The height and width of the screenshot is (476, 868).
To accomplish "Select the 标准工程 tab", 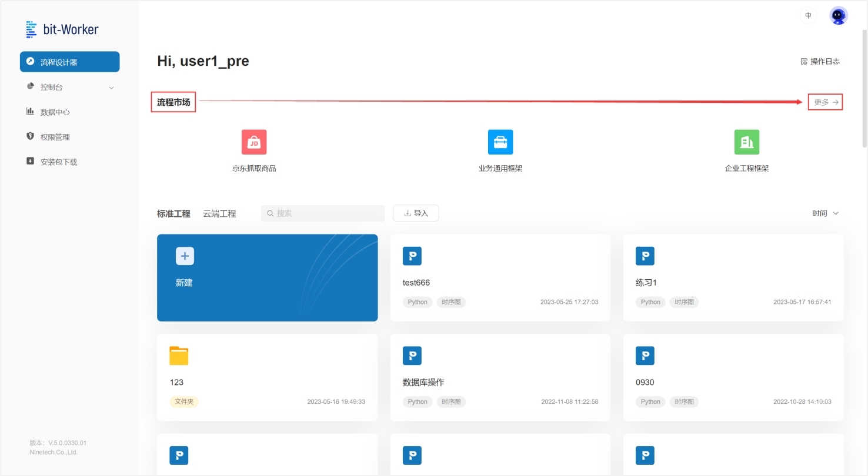I will coord(173,214).
